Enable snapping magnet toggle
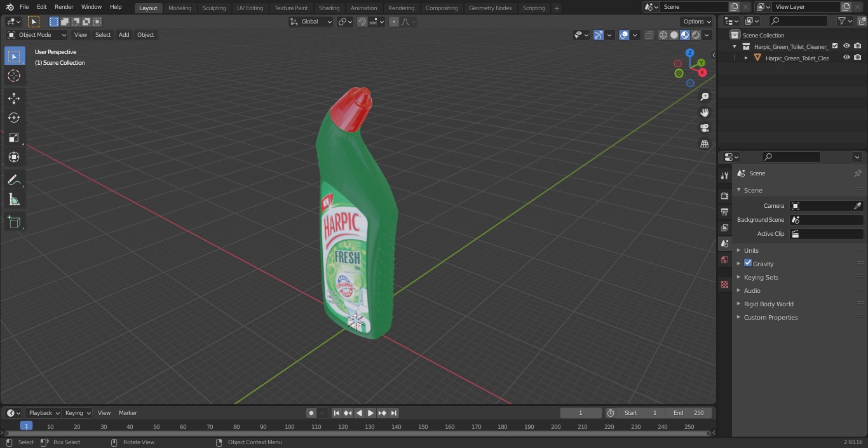The image size is (868, 448). [362, 22]
